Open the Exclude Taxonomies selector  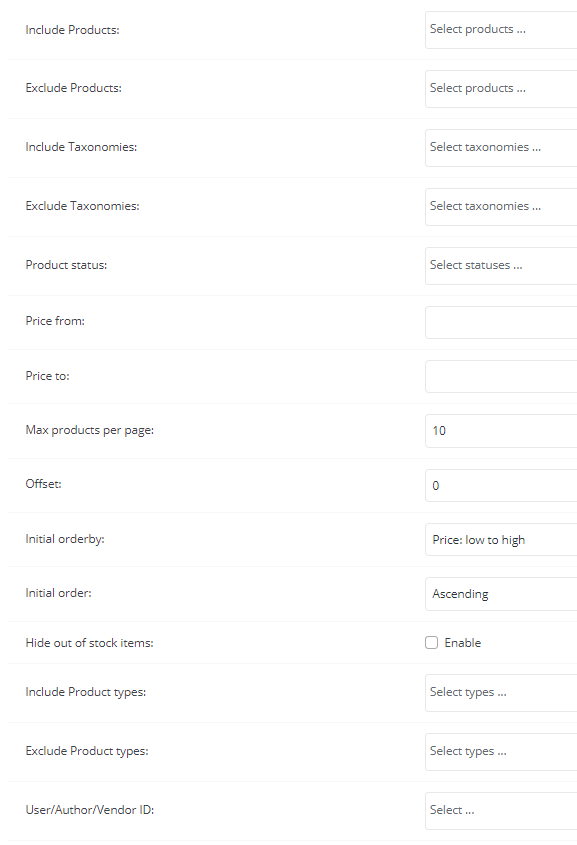click(501, 206)
